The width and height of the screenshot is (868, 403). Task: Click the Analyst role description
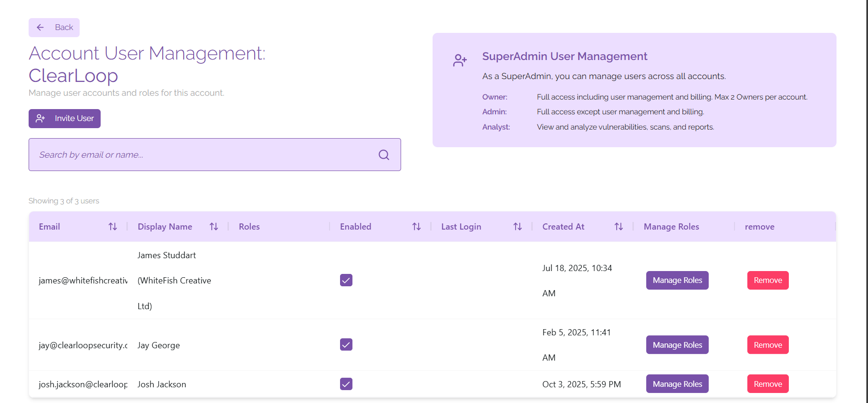pos(625,127)
